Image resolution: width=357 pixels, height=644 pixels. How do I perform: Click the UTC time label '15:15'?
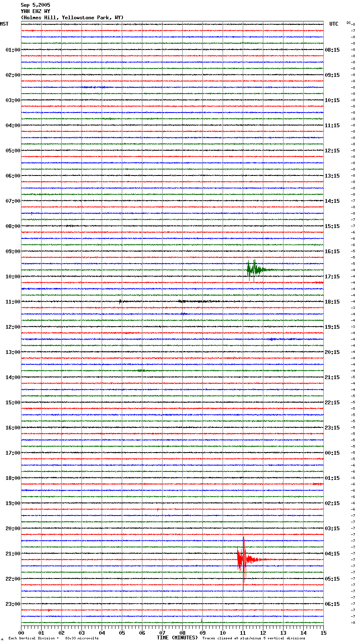click(332, 226)
